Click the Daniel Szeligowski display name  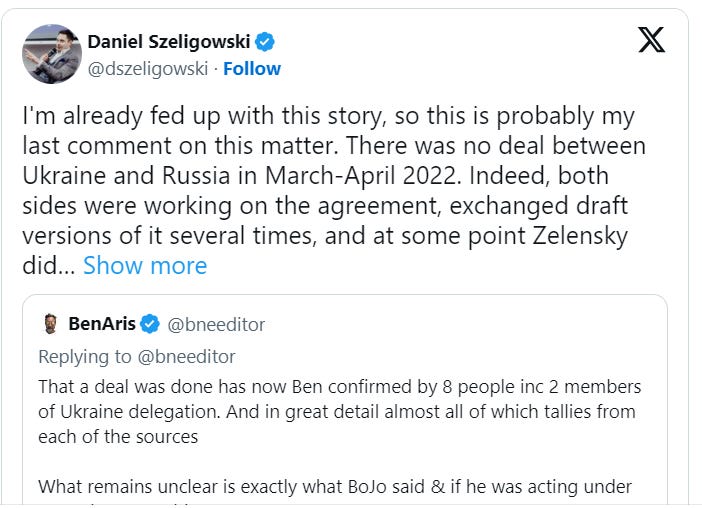168,42
